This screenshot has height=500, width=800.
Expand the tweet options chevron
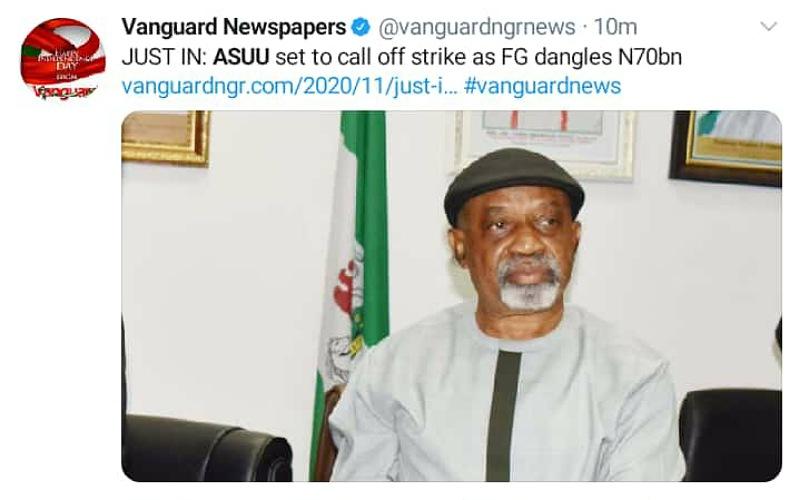coord(768,26)
